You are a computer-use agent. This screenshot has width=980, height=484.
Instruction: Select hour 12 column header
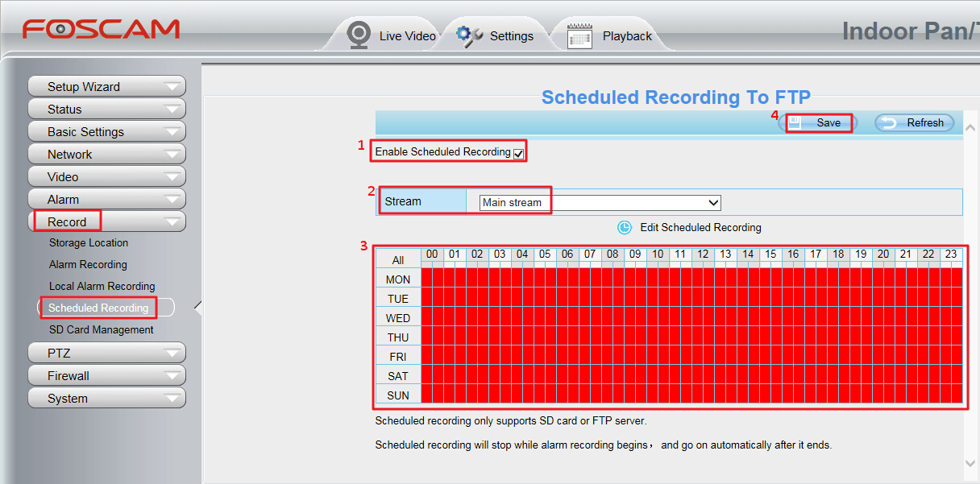703,254
